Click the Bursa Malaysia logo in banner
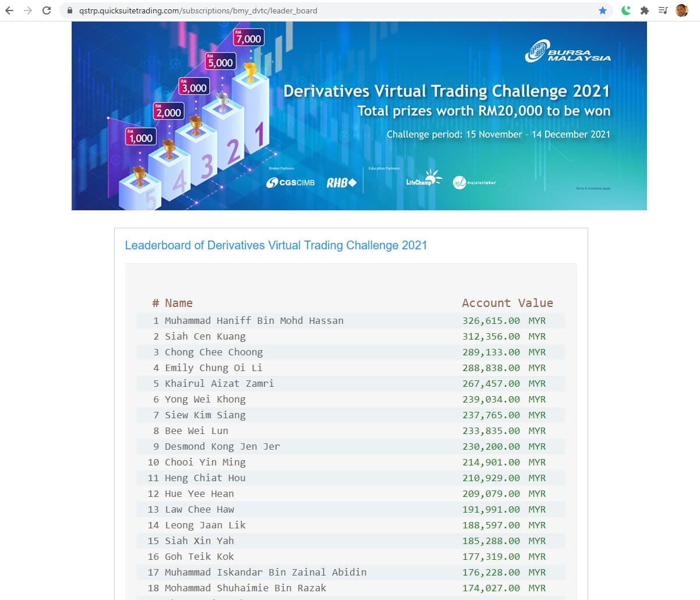 pyautogui.click(x=568, y=51)
